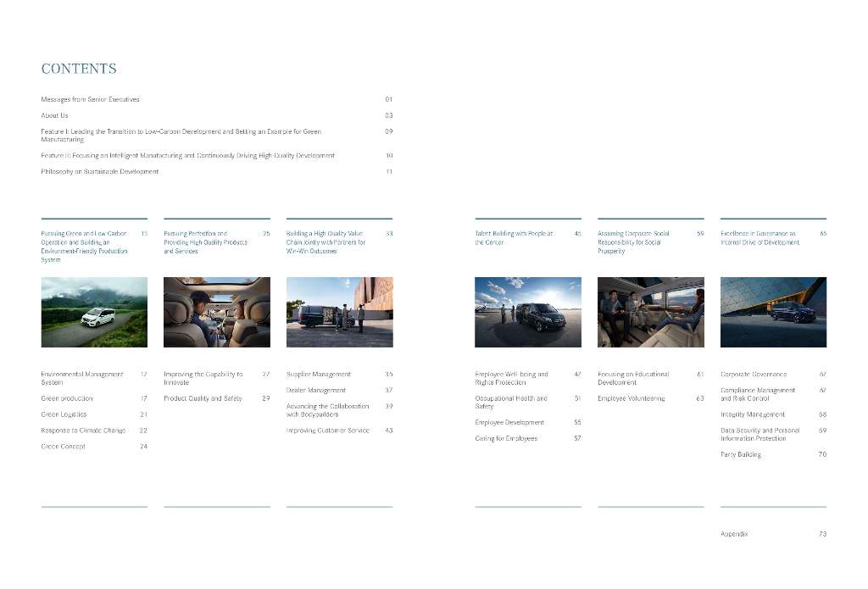
Task: Go to About Us section
Action: click(55, 116)
